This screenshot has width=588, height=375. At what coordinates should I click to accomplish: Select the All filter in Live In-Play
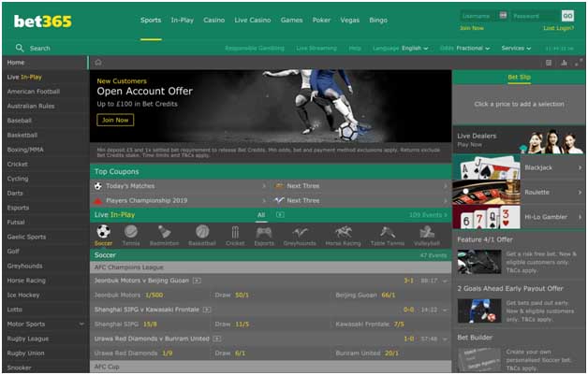click(x=261, y=215)
